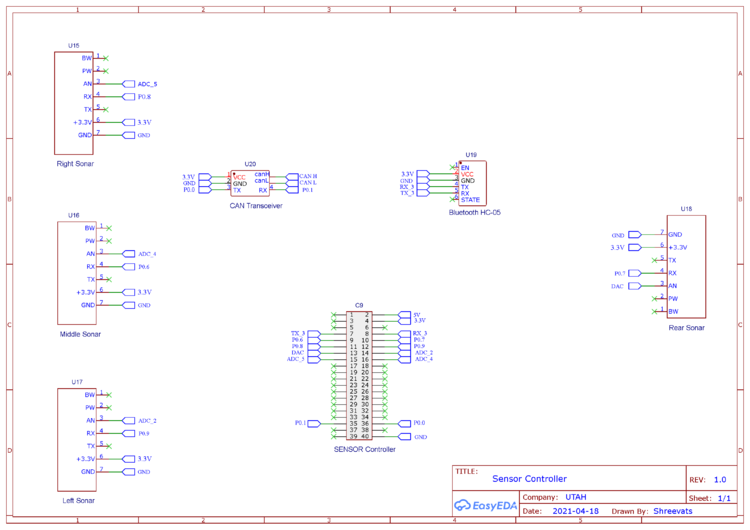Screen dimensions: 750x530
Task: Click the P0.9 net flag on U17
Action: [129, 434]
